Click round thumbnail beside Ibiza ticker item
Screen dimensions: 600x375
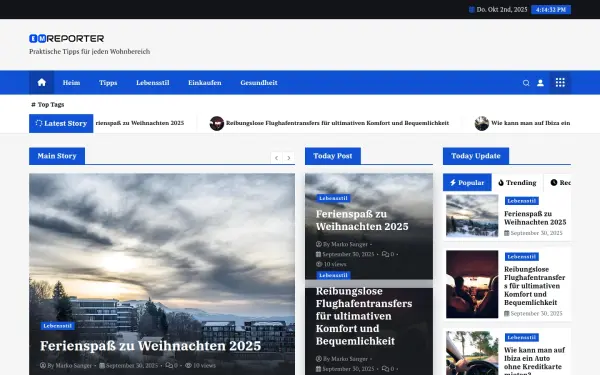(482, 123)
